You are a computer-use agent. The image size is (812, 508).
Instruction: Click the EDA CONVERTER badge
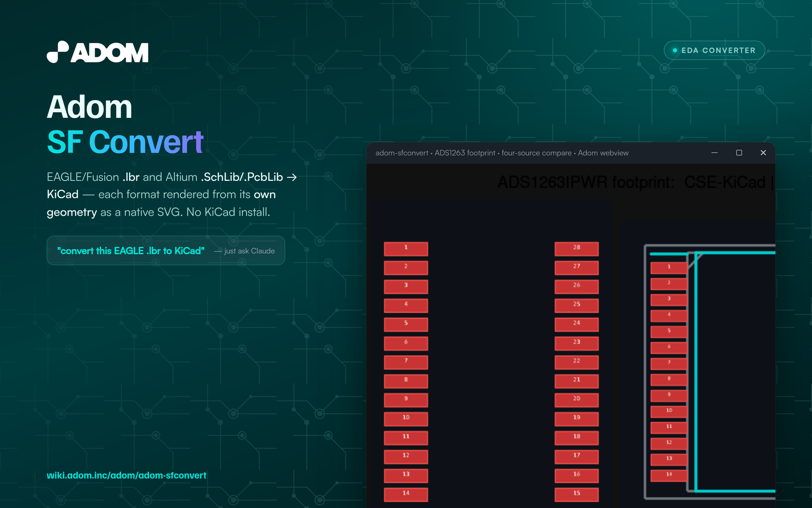pyautogui.click(x=714, y=50)
